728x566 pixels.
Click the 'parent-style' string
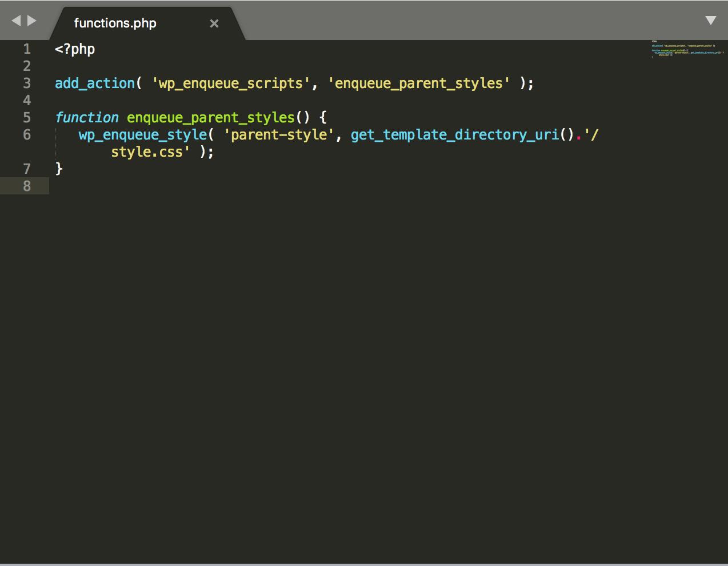[279, 135]
